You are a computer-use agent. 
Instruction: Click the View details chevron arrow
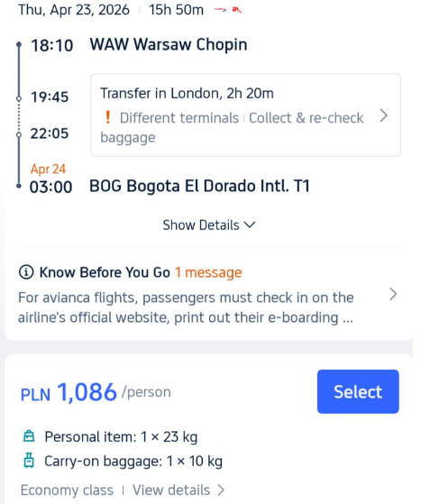click(221, 490)
